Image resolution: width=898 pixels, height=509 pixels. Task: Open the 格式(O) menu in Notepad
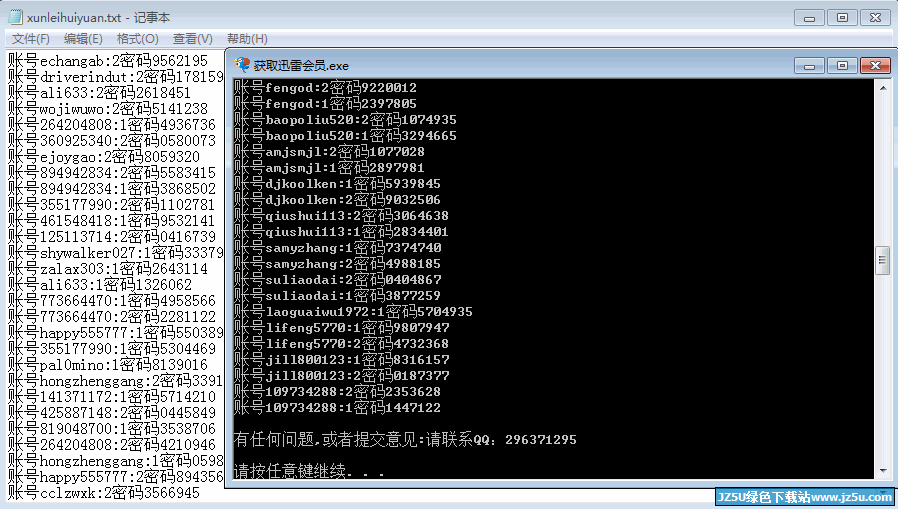pos(137,39)
